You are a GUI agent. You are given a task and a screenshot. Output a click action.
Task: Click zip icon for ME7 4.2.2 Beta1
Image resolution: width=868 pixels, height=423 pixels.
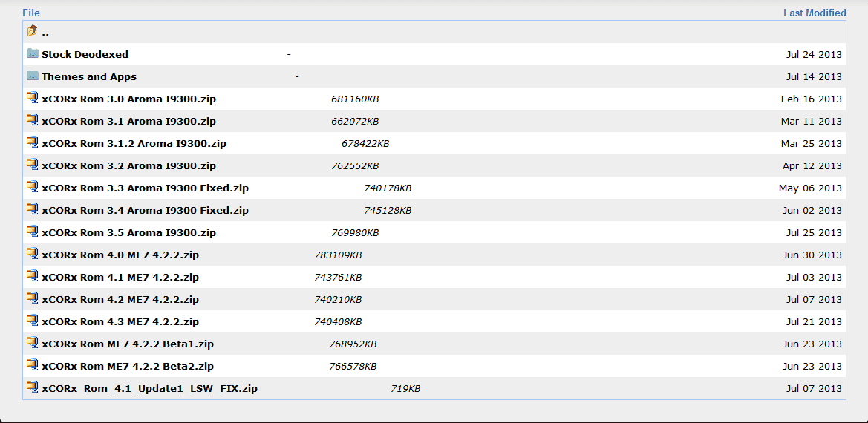pyautogui.click(x=32, y=343)
